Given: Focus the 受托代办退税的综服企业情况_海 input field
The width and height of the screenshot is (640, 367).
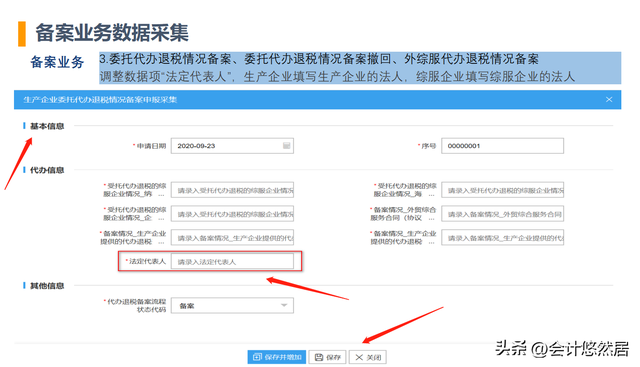Looking at the screenshot, I should coord(502,190).
